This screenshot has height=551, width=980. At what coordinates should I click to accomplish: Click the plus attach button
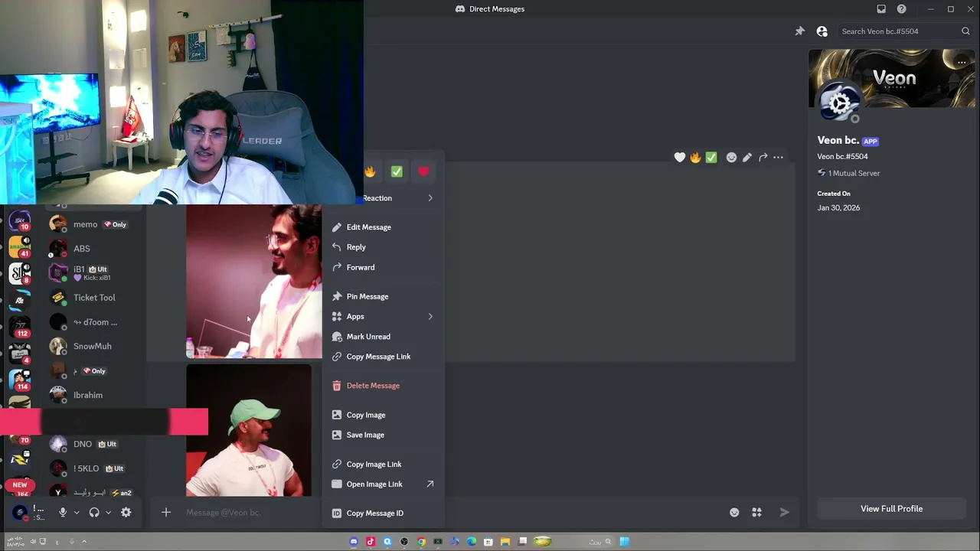point(165,513)
